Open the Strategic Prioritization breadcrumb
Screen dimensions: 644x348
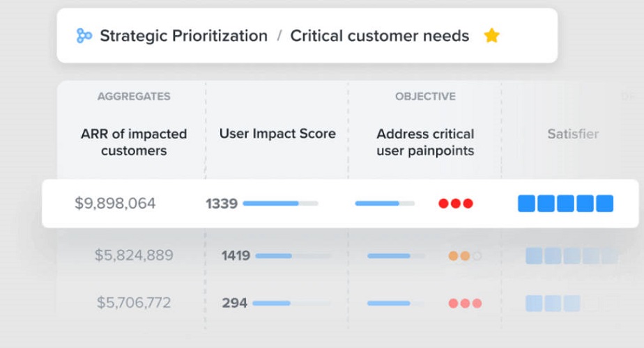[x=183, y=35]
